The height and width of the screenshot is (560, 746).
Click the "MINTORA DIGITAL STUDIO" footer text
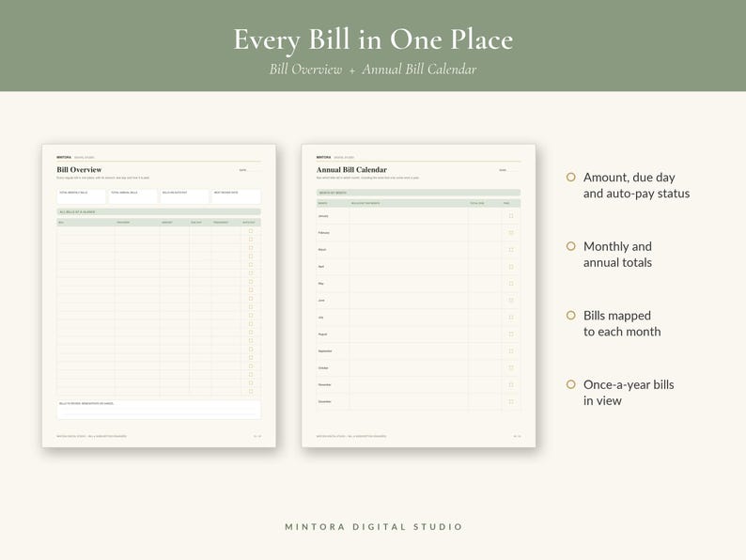[374, 527]
